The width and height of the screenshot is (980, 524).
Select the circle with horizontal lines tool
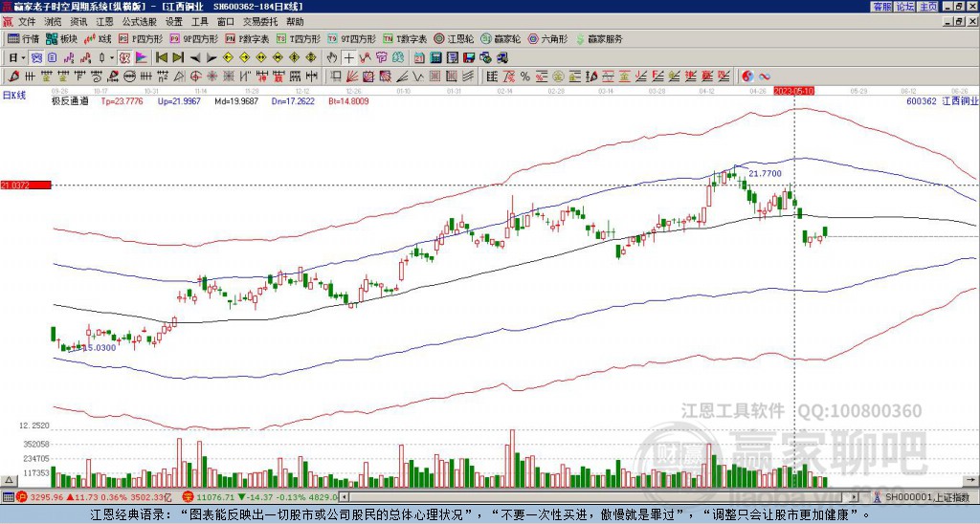[x=129, y=76]
